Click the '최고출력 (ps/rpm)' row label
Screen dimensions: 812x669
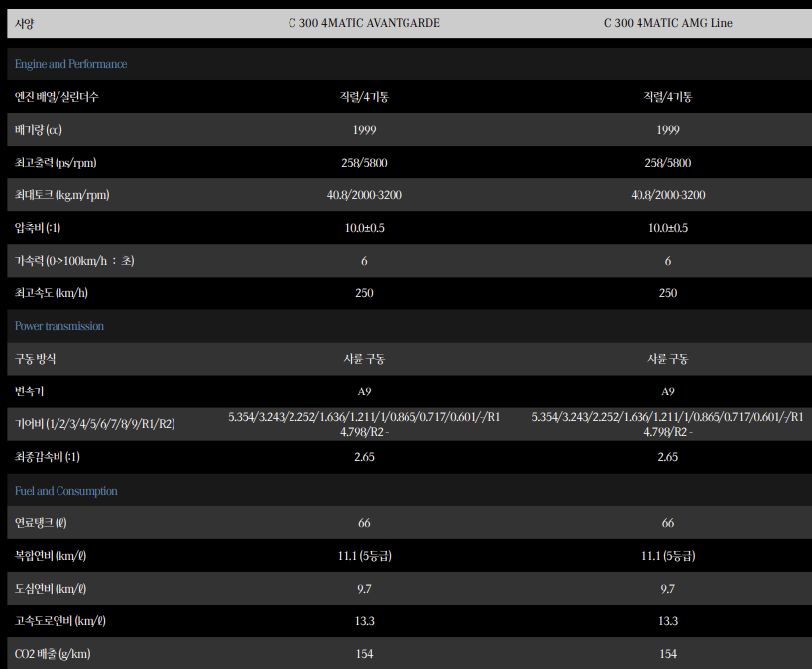pos(56,163)
